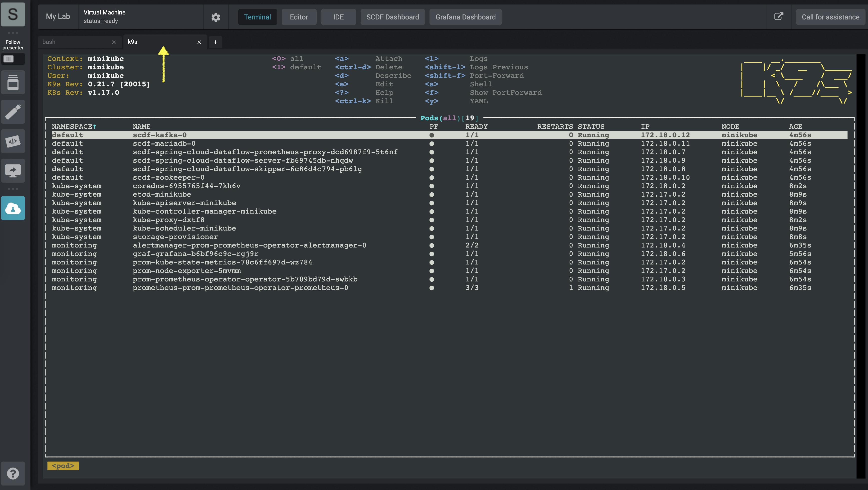Image resolution: width=868 pixels, height=490 pixels.
Task: Switch to the bash terminal tab
Action: coord(74,42)
